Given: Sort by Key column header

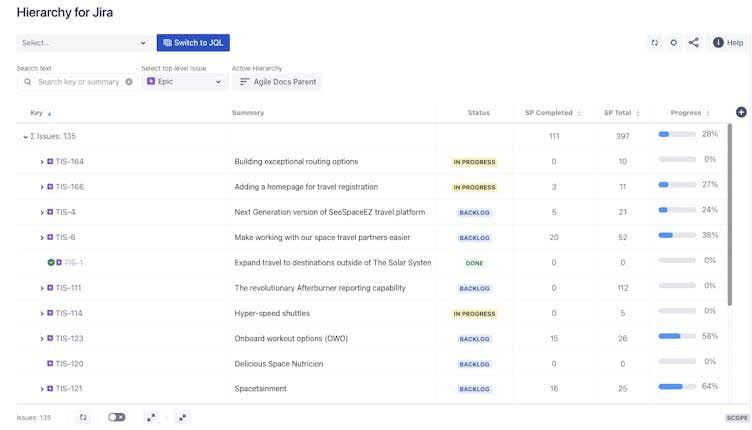Looking at the screenshot, I should (x=41, y=113).
